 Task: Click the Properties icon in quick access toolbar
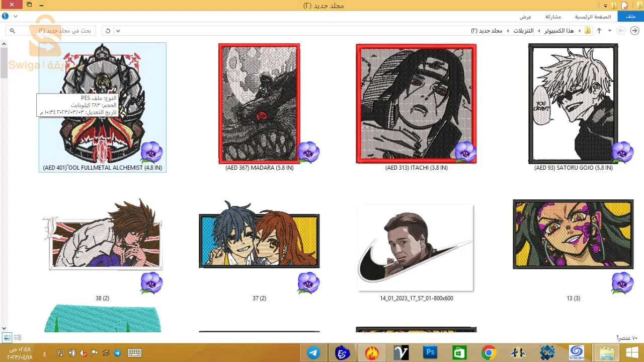click(624, 5)
